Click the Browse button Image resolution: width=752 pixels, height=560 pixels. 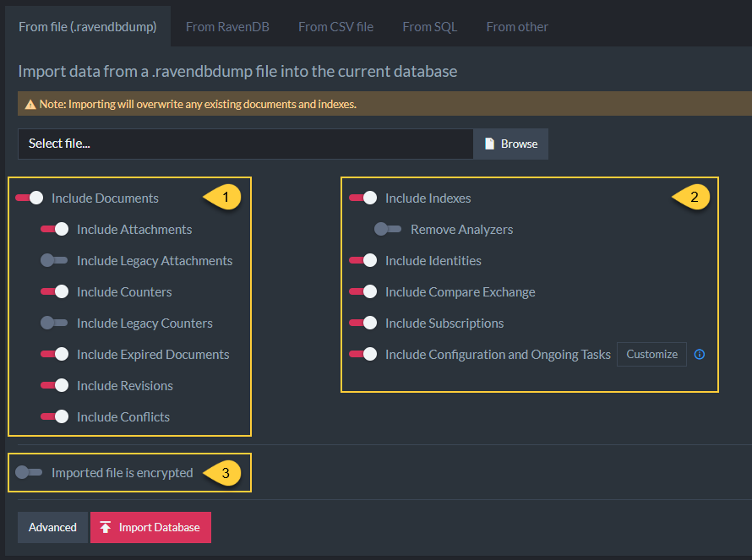[510, 144]
